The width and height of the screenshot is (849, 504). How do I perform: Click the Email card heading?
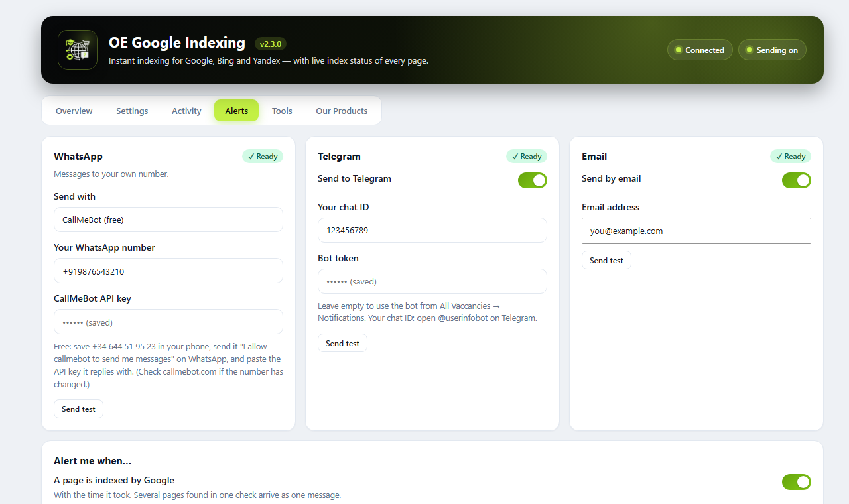pos(594,157)
